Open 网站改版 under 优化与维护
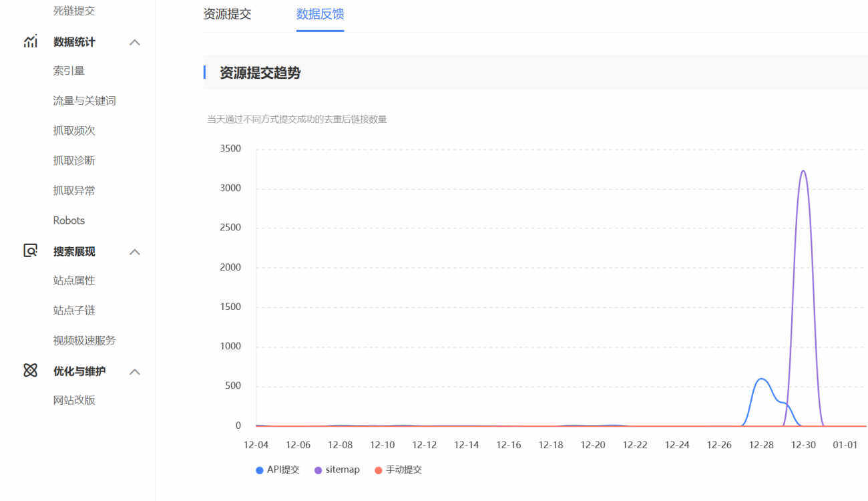 point(74,400)
